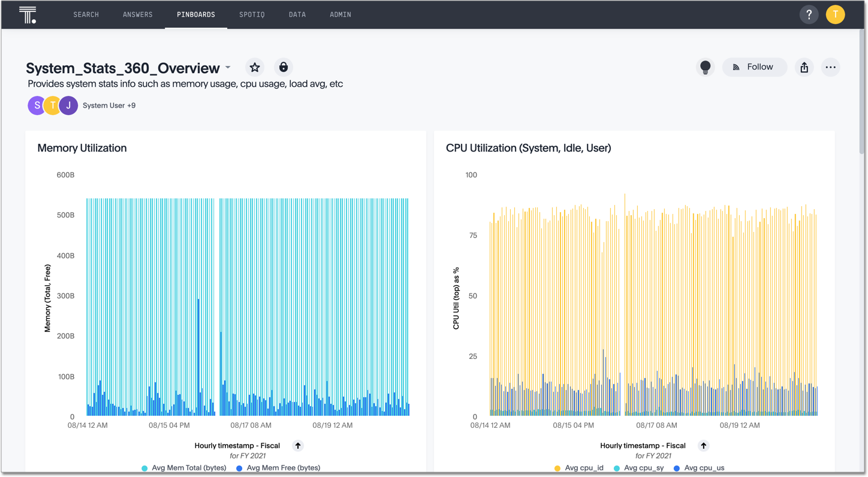Click the ThoughtSpot logo home icon
This screenshot has height=477, width=868.
click(28, 14)
